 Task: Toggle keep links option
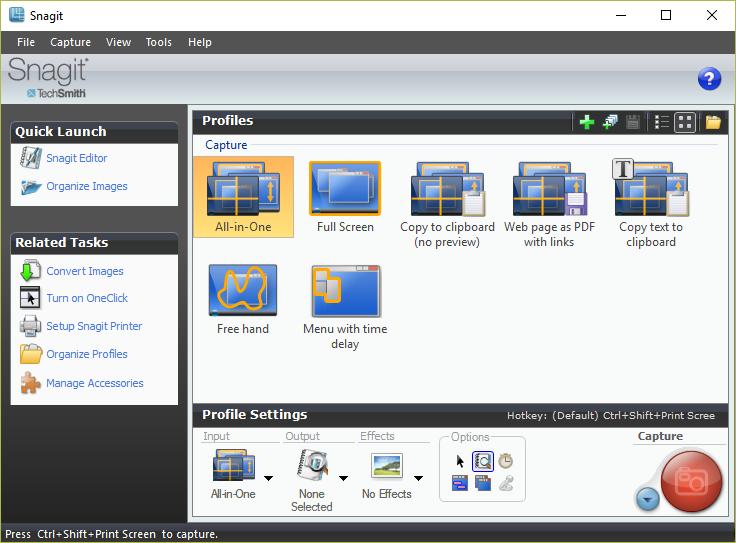[460, 483]
